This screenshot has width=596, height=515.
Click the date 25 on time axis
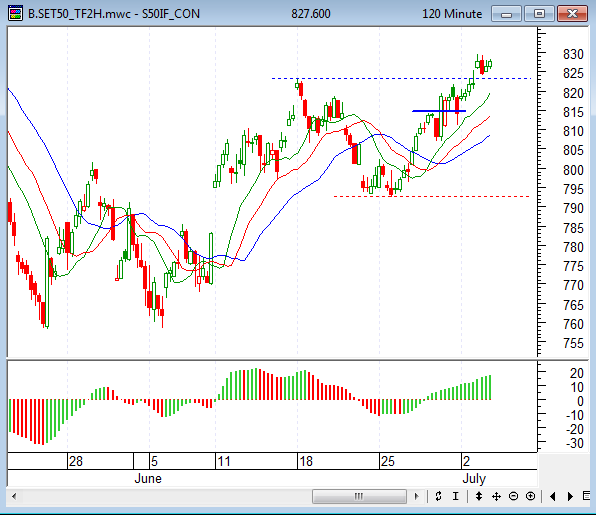click(x=388, y=461)
